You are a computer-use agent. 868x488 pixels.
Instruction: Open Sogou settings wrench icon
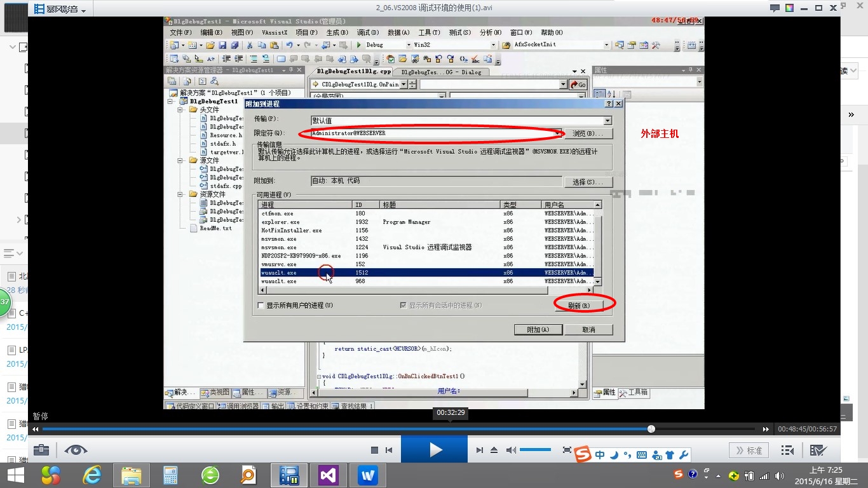(x=684, y=455)
